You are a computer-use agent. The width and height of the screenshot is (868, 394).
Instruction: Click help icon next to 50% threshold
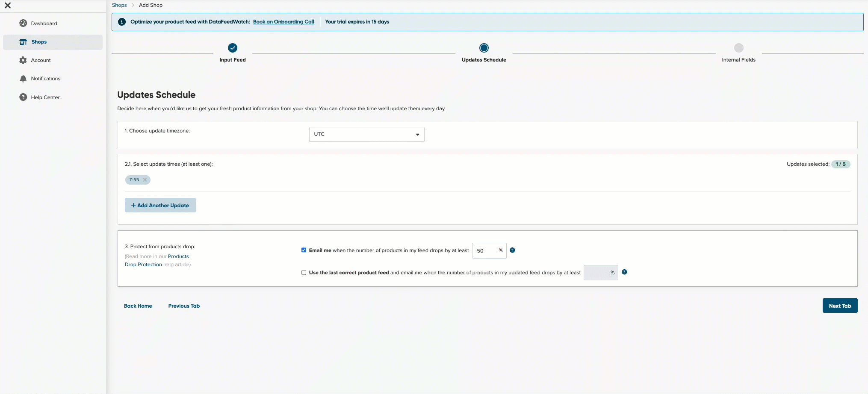click(x=512, y=250)
